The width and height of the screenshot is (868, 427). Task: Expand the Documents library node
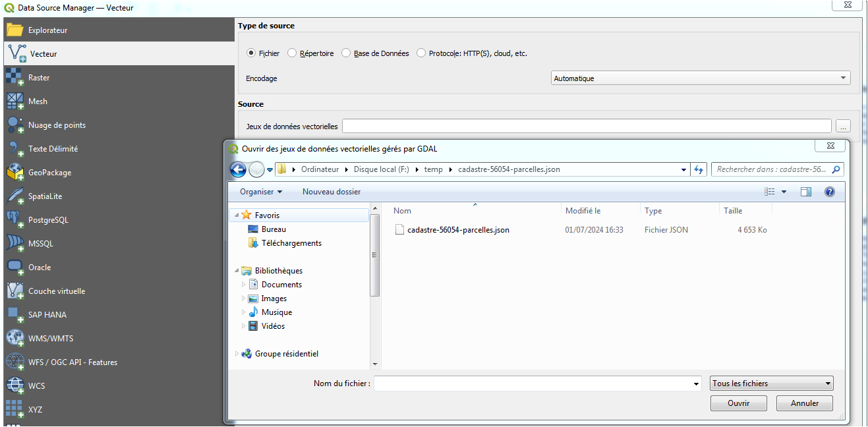pos(244,285)
